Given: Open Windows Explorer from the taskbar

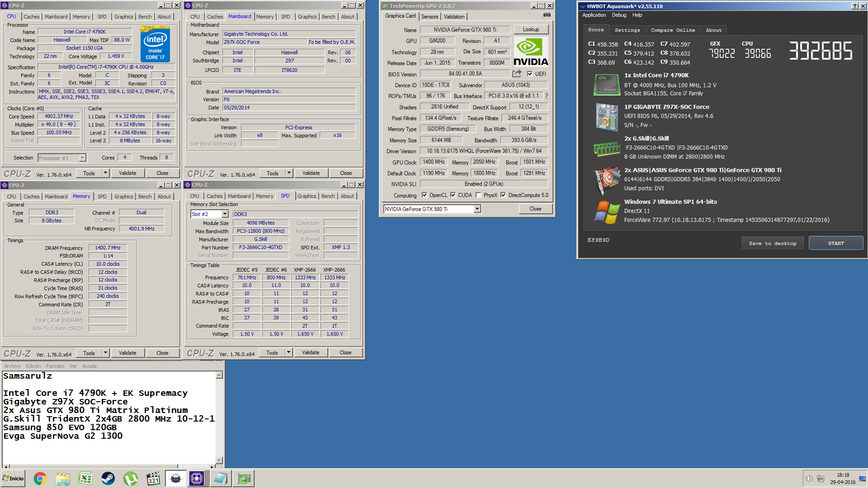Looking at the screenshot, I should pyautogui.click(x=63, y=479).
